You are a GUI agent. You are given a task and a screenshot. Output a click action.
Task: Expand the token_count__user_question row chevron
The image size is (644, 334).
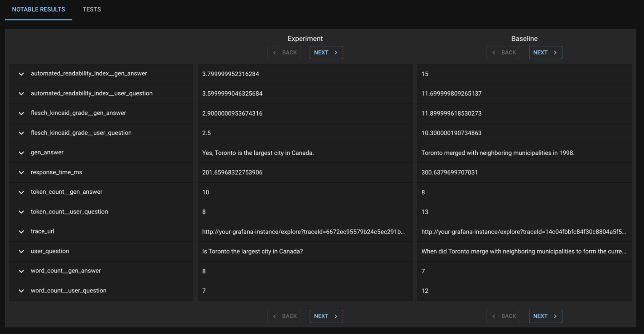21,212
